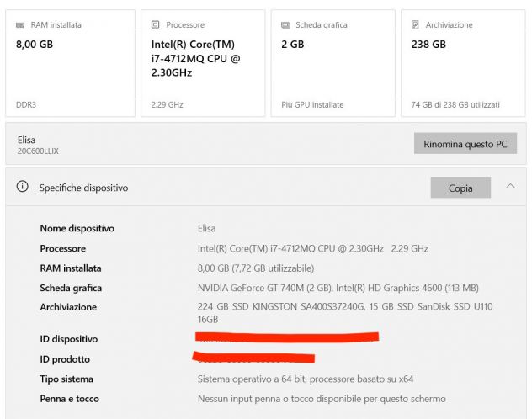Click 2.29 GHz in the Processore card

click(x=168, y=104)
